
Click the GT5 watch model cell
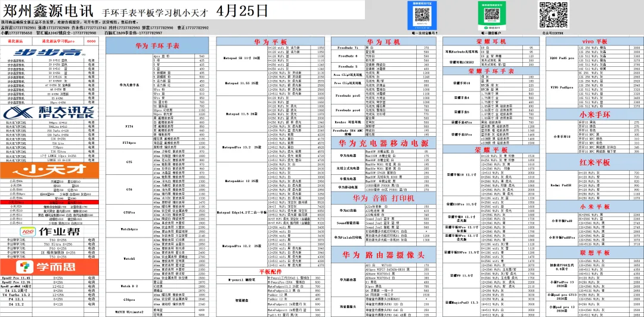coord(129,162)
